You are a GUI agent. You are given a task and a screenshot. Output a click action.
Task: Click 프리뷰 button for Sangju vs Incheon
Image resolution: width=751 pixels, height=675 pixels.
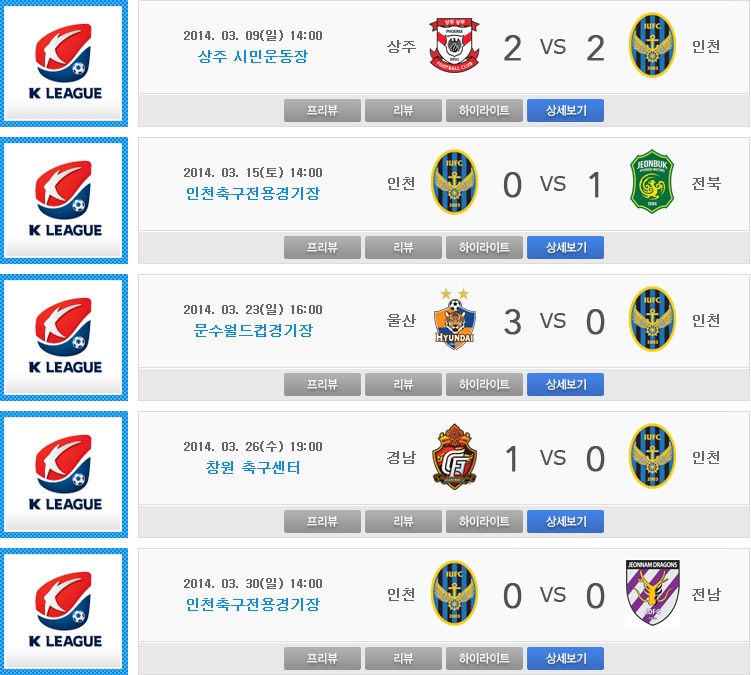(322, 111)
